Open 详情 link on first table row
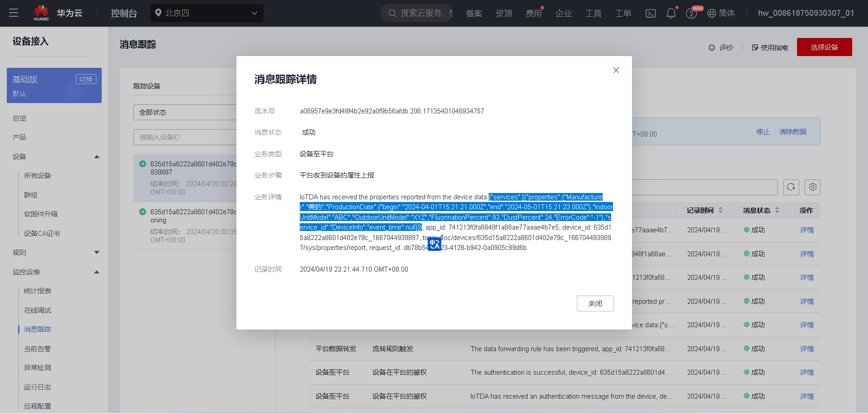This screenshot has height=414, width=868. click(807, 230)
